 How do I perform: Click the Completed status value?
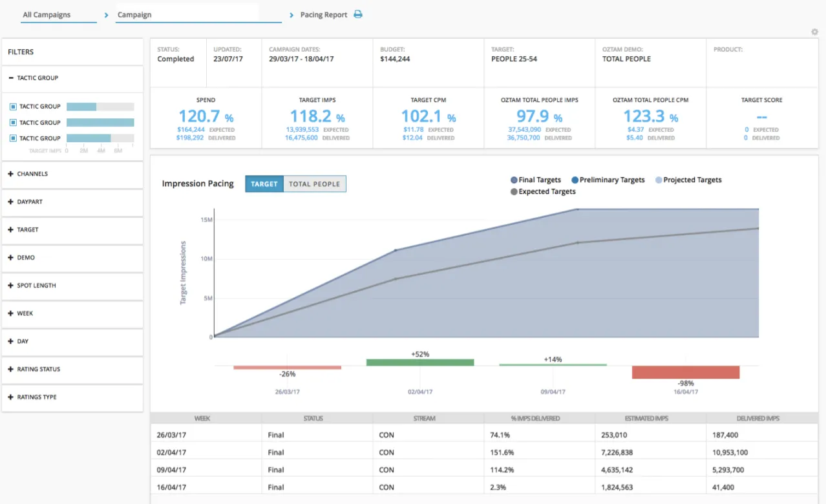(x=175, y=59)
